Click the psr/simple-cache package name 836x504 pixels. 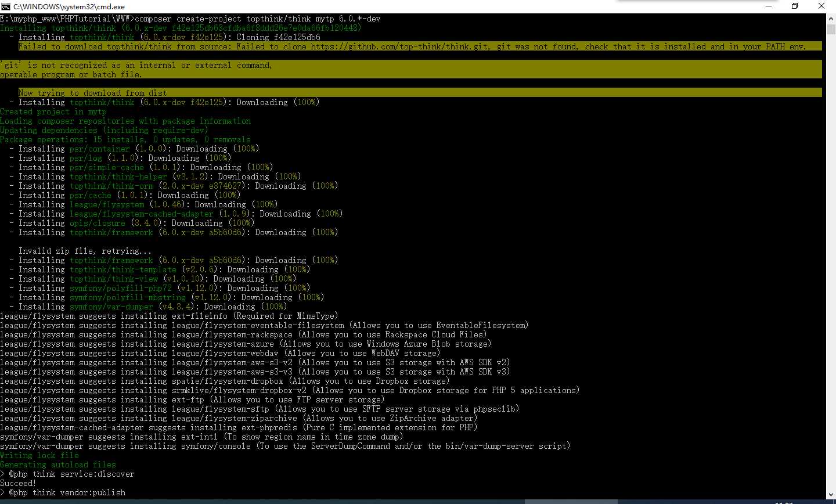point(107,167)
